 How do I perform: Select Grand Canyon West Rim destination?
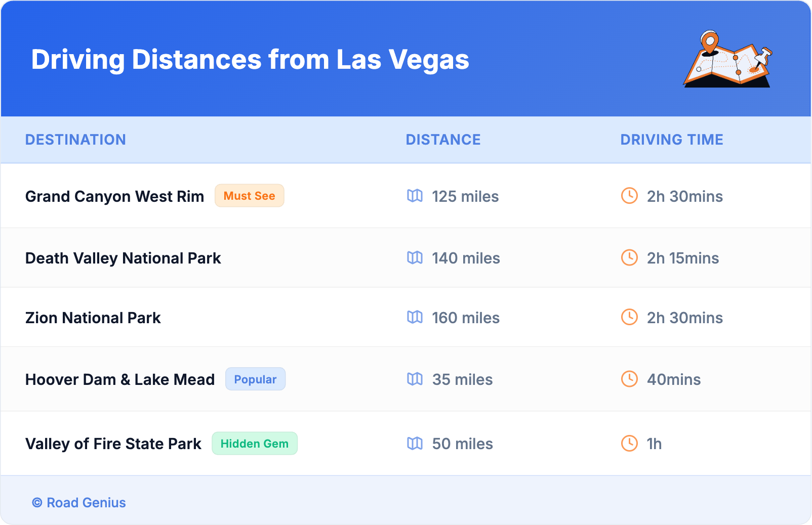114,196
